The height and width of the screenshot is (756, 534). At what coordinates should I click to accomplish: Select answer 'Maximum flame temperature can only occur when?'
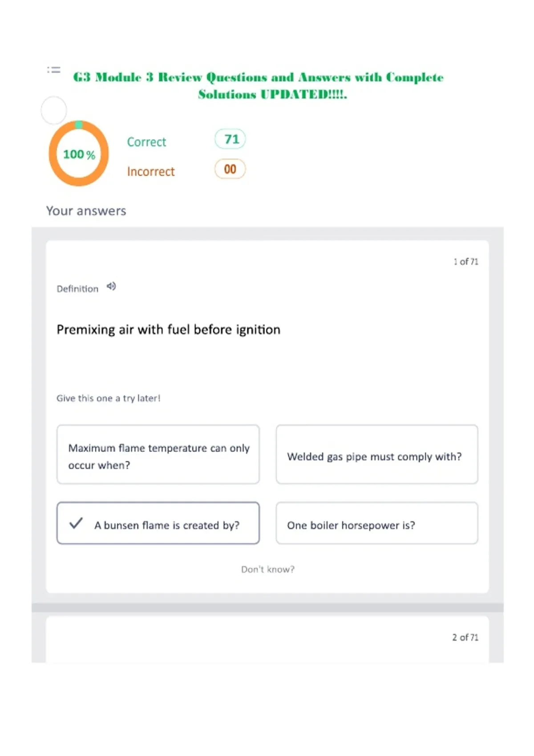[158, 454]
